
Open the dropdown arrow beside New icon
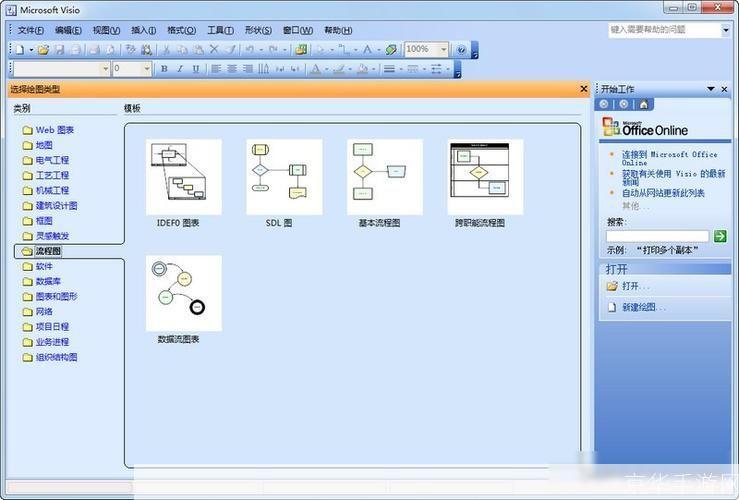[x=31, y=49]
